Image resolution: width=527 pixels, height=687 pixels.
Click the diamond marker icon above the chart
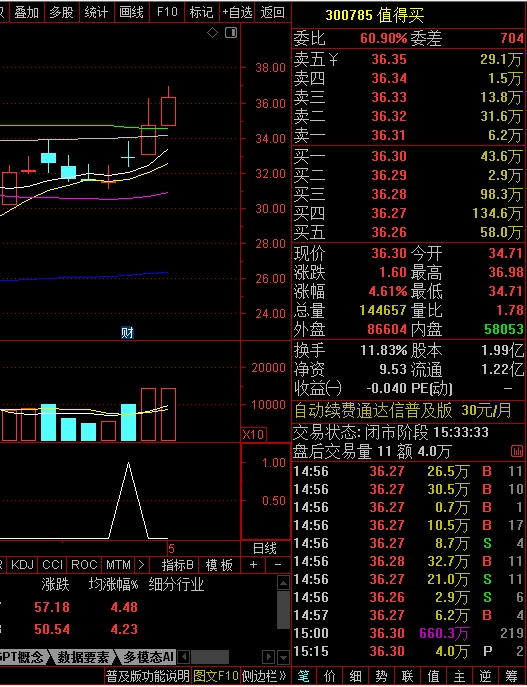(212, 32)
